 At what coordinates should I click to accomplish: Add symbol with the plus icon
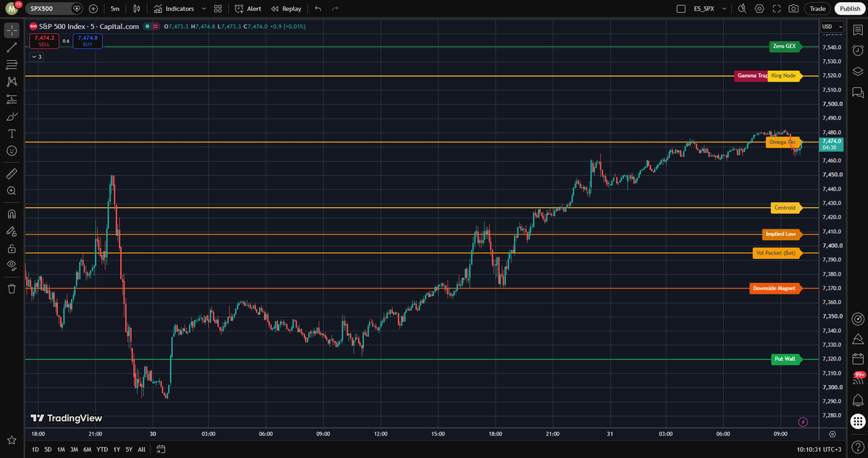pos(93,9)
